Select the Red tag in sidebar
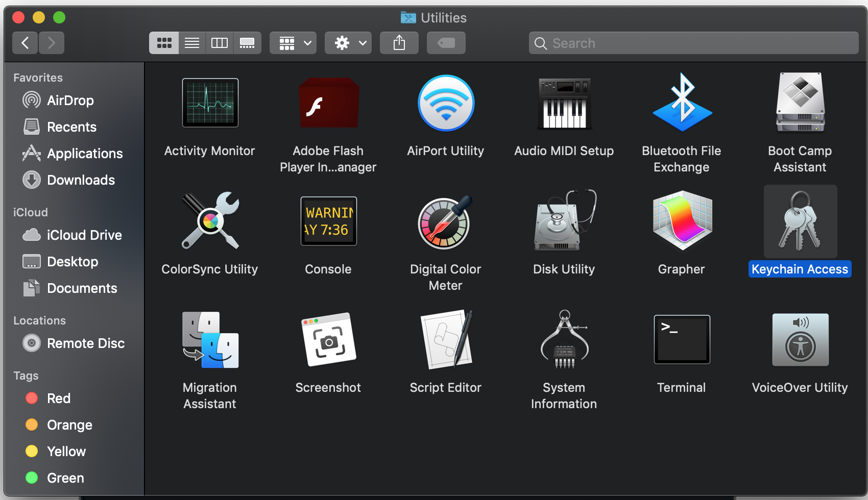This screenshot has width=868, height=500. 58,398
